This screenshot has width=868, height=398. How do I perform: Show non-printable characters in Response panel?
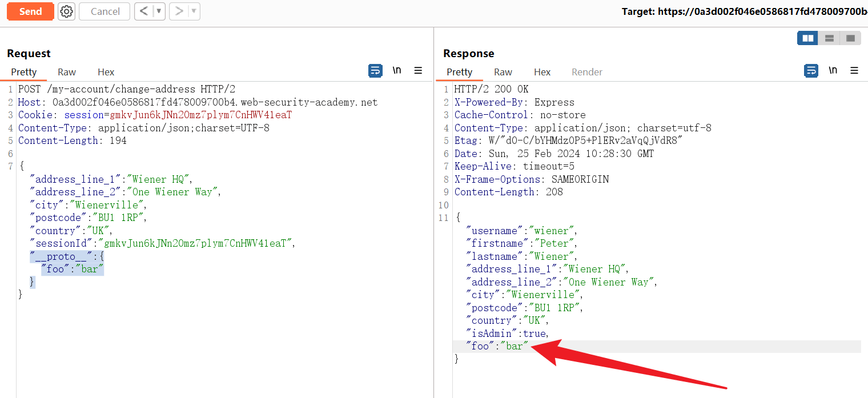833,71
